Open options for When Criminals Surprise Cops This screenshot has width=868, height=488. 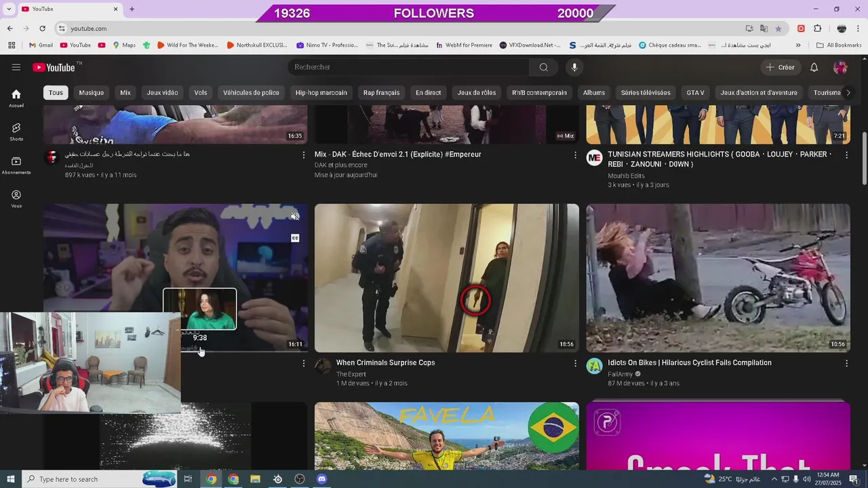click(575, 363)
